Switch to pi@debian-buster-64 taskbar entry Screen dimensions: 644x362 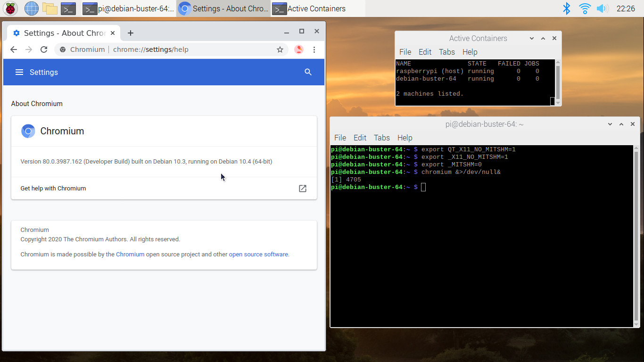pos(128,8)
